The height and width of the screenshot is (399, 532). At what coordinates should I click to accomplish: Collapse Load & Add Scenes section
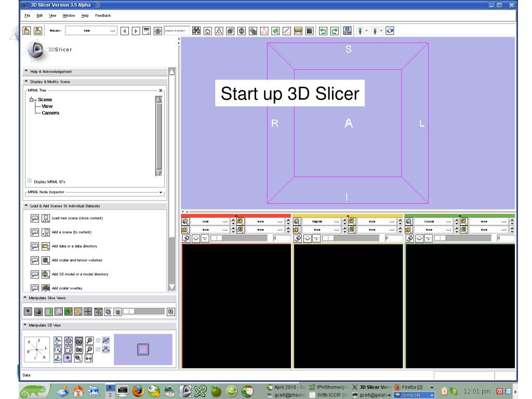tap(95, 206)
